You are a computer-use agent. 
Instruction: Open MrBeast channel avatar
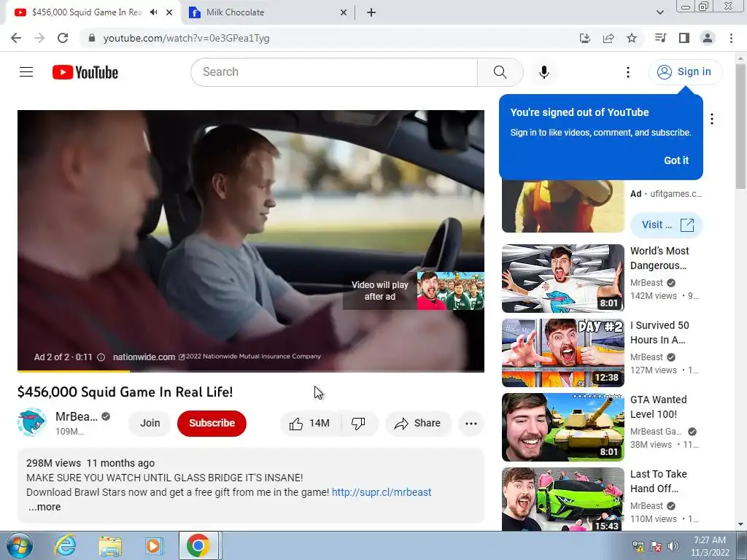pos(32,422)
